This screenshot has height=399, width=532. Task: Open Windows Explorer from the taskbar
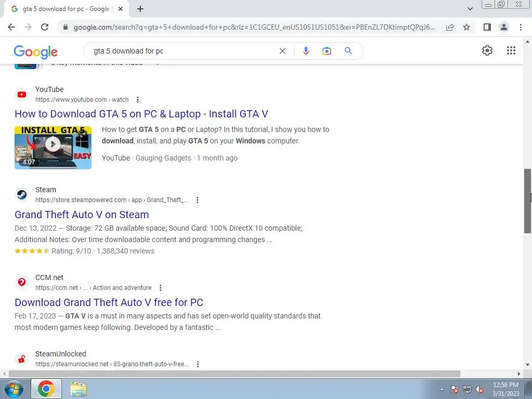coord(78,389)
